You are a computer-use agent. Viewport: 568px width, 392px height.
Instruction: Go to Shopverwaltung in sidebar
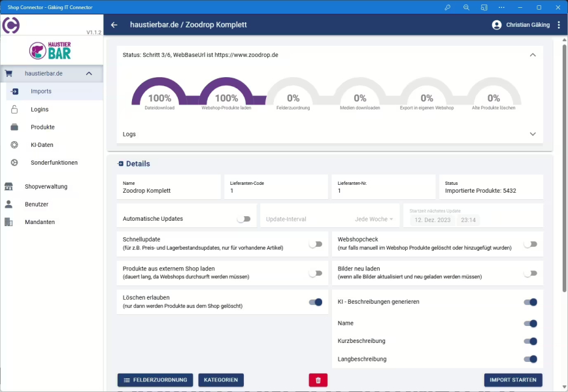tap(46, 186)
